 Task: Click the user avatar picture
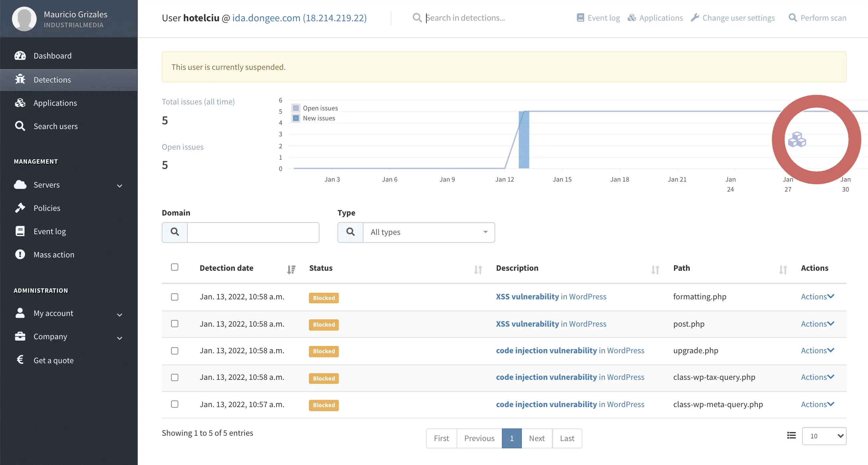click(24, 19)
